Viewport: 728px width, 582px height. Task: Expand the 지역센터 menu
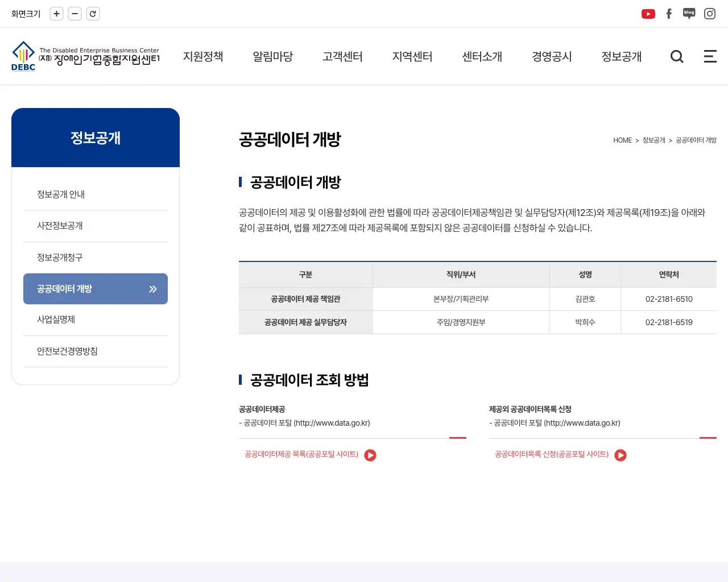(x=412, y=57)
